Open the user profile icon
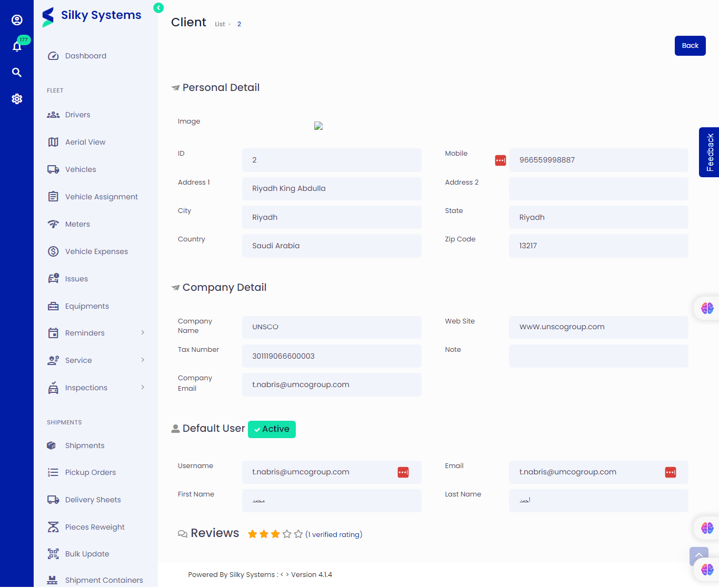Viewport: 719px width, 588px height. 17,20
